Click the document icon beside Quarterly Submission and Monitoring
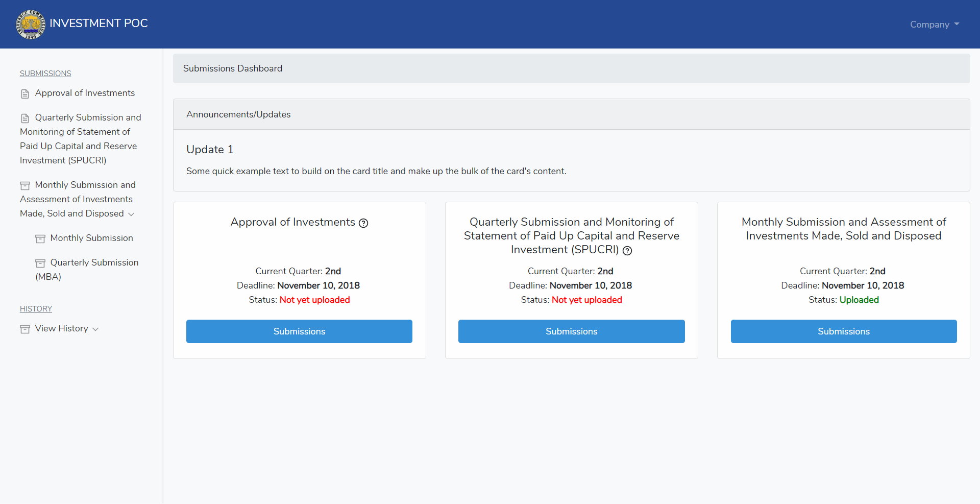 25,118
